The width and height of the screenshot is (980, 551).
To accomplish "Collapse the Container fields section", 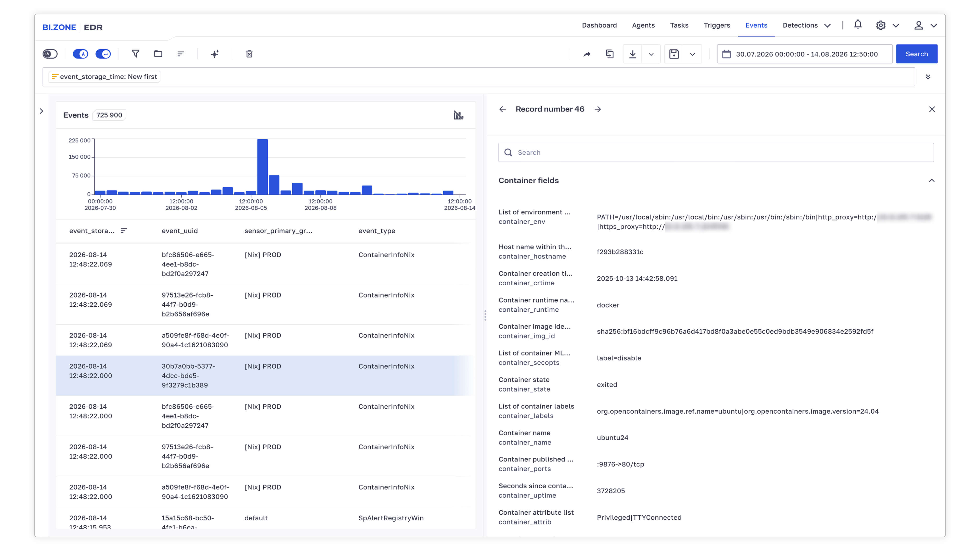I will (x=932, y=180).
